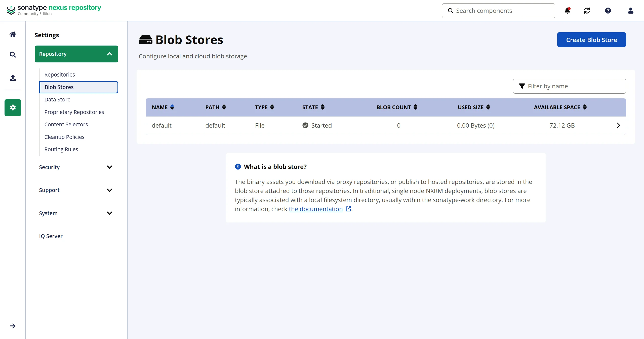Sort table by STATE column
Viewport: 644px width, 339px height.
[313, 107]
